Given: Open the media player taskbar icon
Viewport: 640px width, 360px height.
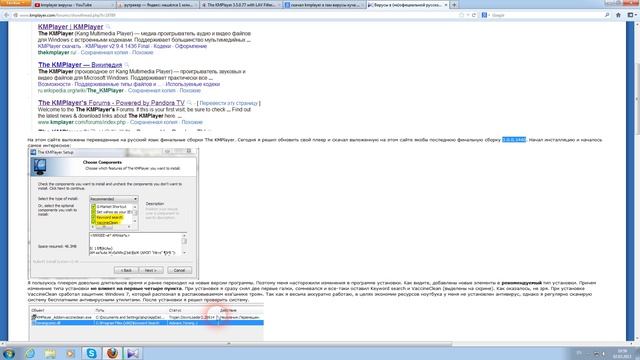Looking at the screenshot, I should [x=71, y=353].
